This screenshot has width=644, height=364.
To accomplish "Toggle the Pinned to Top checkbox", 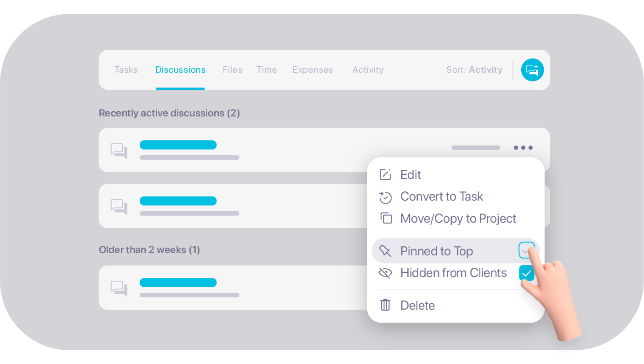I will 526,250.
